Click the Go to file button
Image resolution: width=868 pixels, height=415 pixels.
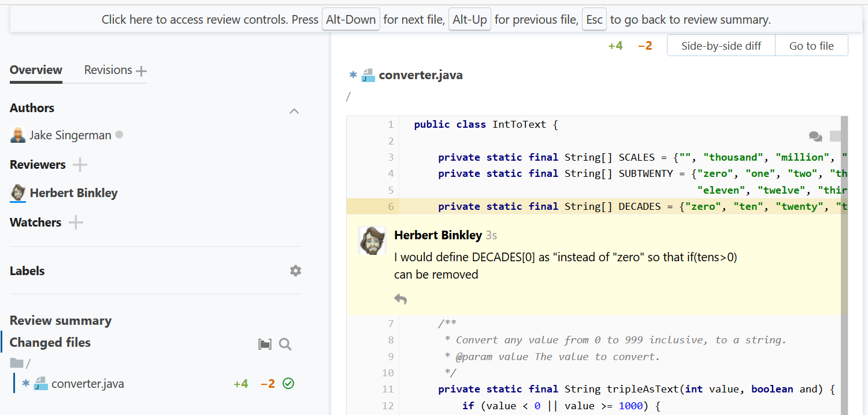[811, 46]
